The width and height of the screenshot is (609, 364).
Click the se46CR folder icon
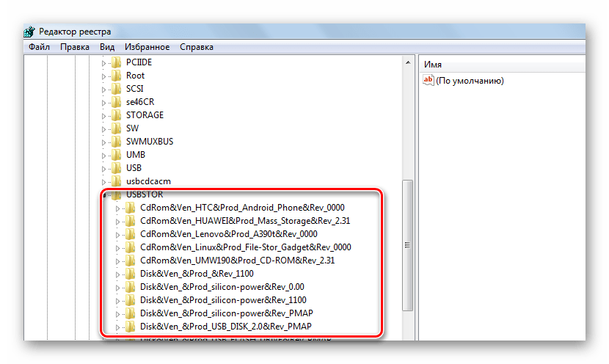pyautogui.click(x=116, y=102)
